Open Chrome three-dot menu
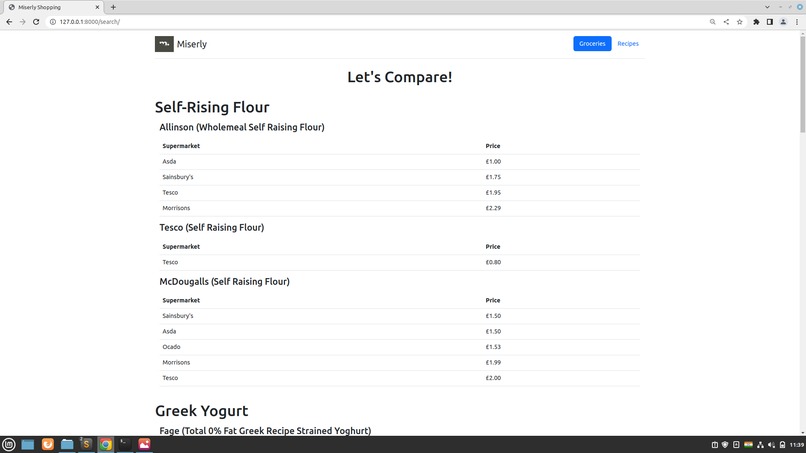806x453 pixels. [x=797, y=22]
